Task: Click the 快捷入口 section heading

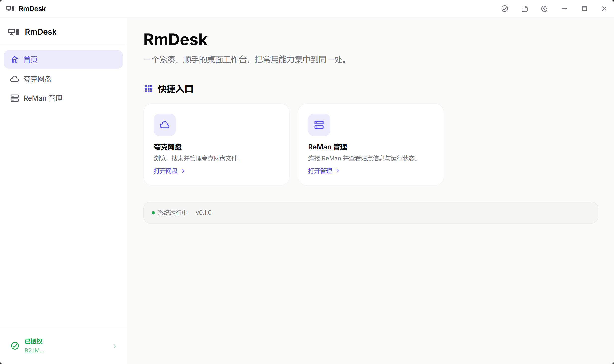Action: point(175,89)
